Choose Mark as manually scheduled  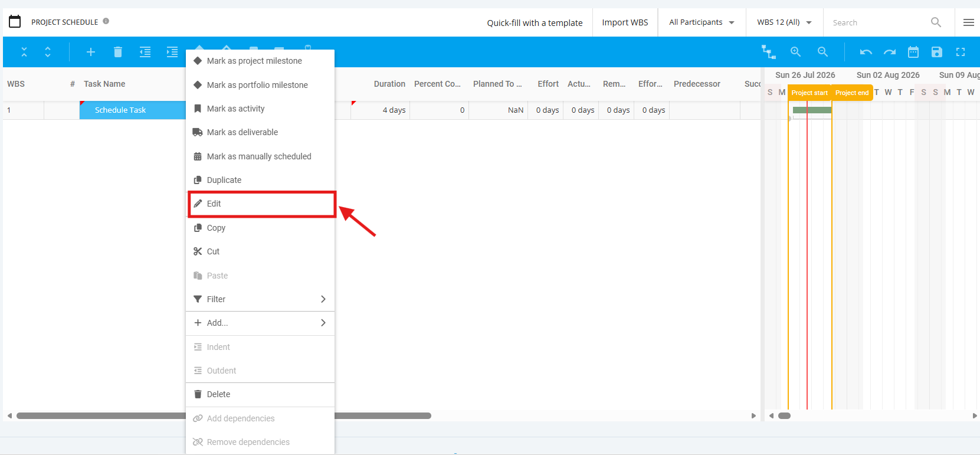[x=260, y=156]
